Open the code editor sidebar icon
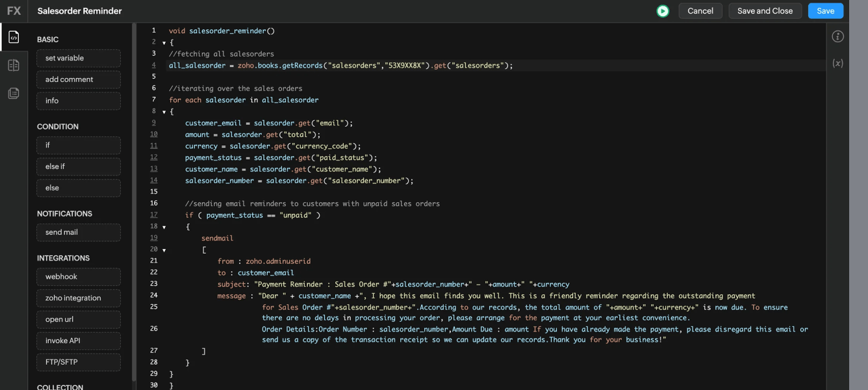 click(14, 37)
